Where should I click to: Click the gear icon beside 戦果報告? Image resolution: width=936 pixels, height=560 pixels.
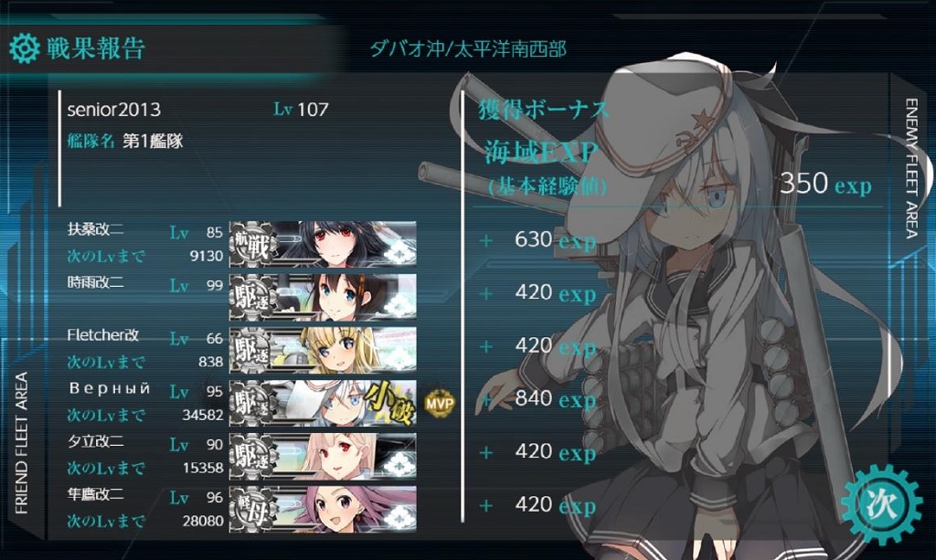(25, 48)
